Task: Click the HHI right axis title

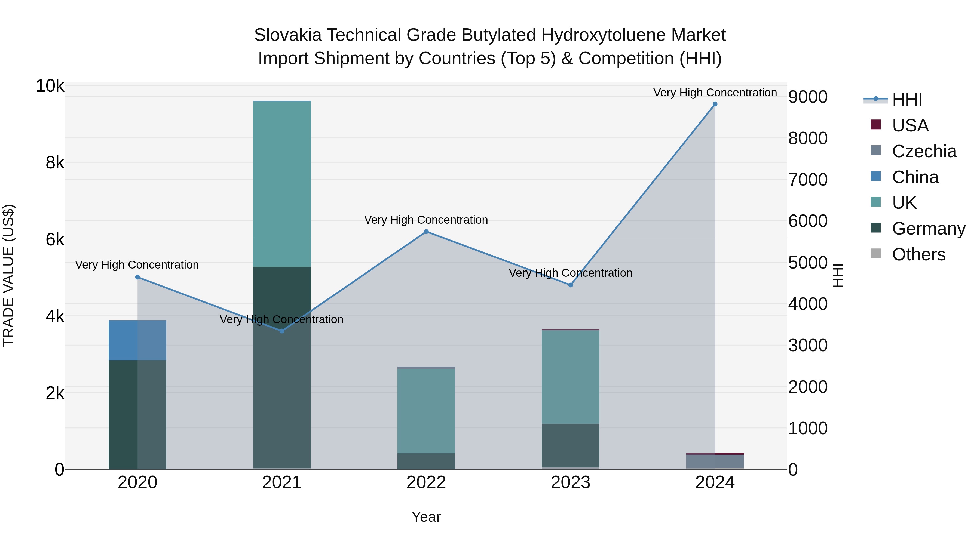Action: pyautogui.click(x=838, y=275)
